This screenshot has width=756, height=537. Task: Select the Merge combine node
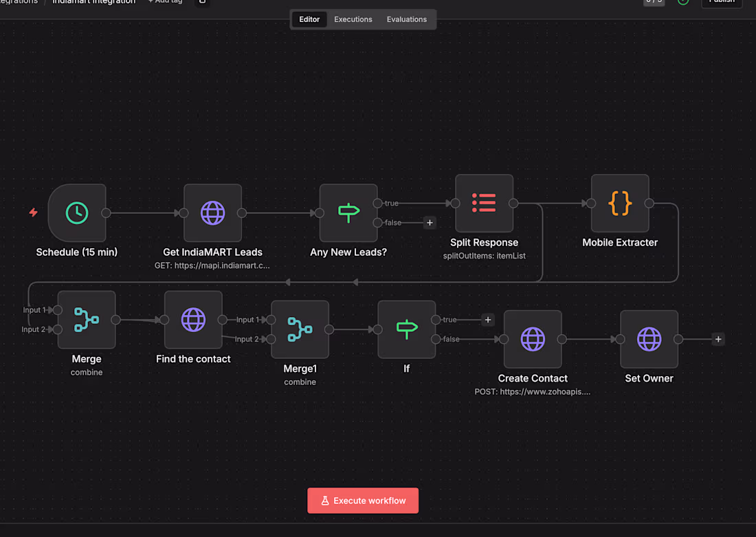tap(86, 320)
